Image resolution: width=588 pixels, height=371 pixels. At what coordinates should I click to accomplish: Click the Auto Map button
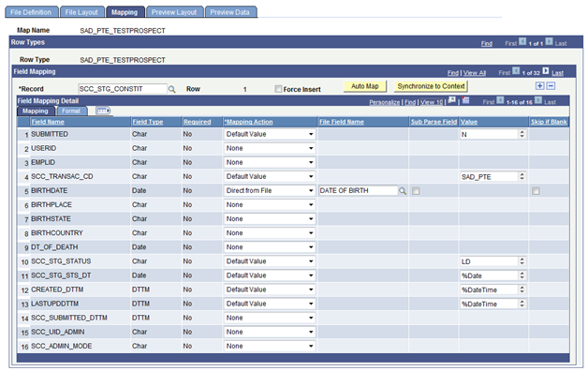click(365, 86)
